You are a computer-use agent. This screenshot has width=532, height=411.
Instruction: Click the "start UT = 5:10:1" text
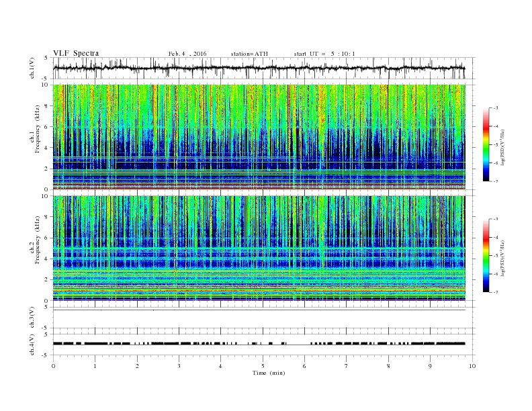pos(324,54)
